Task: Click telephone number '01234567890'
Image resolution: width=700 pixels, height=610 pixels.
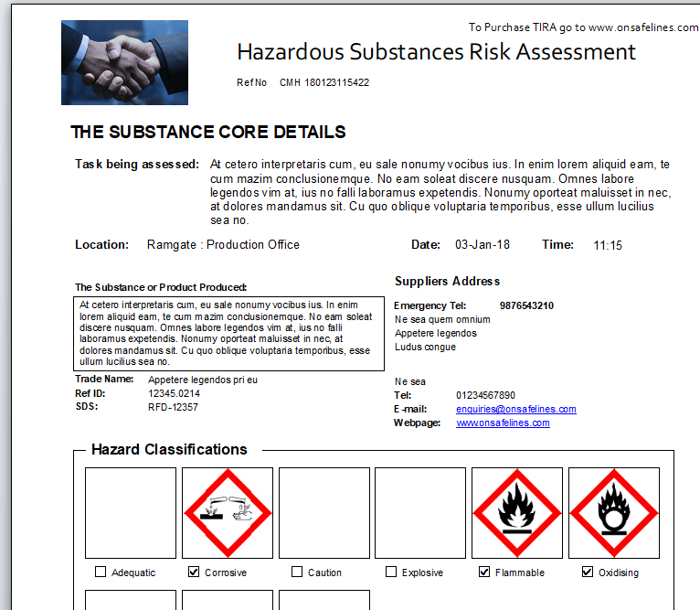Action: 486,395
